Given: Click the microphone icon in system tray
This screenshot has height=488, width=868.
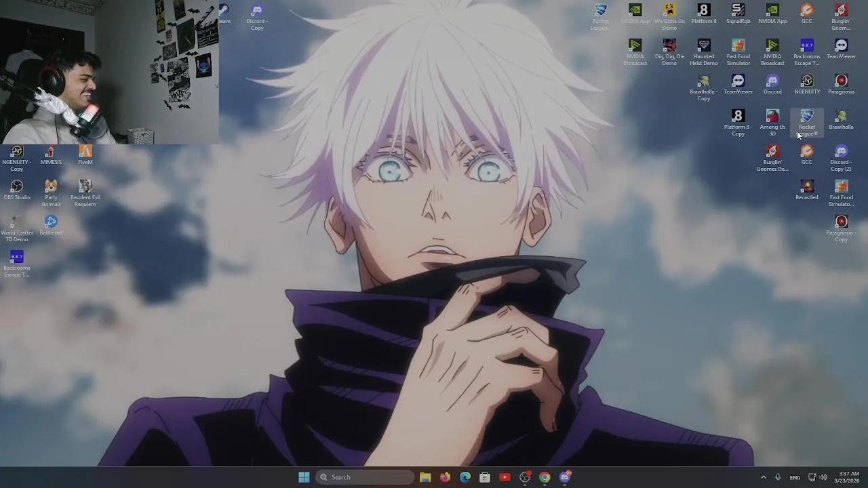Looking at the screenshot, I should tap(778, 477).
